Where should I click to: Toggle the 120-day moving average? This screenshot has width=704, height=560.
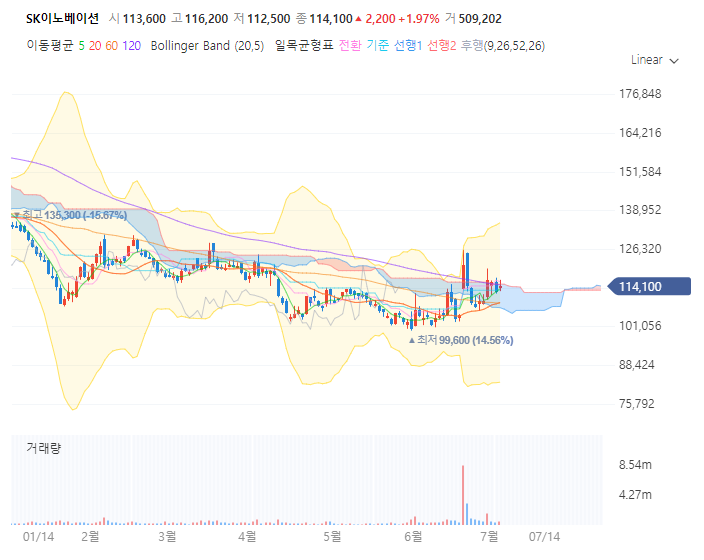click(132, 46)
